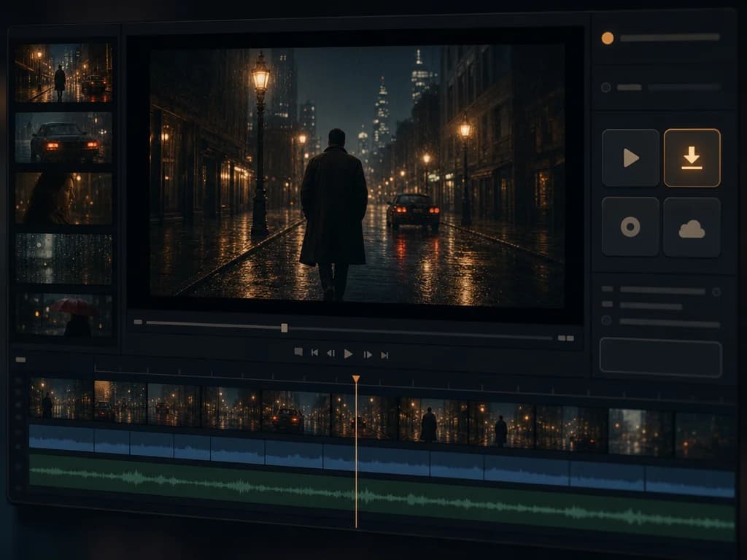Select the thumbnail of man walking on street
Viewport: 747px width, 560px height.
[63, 72]
